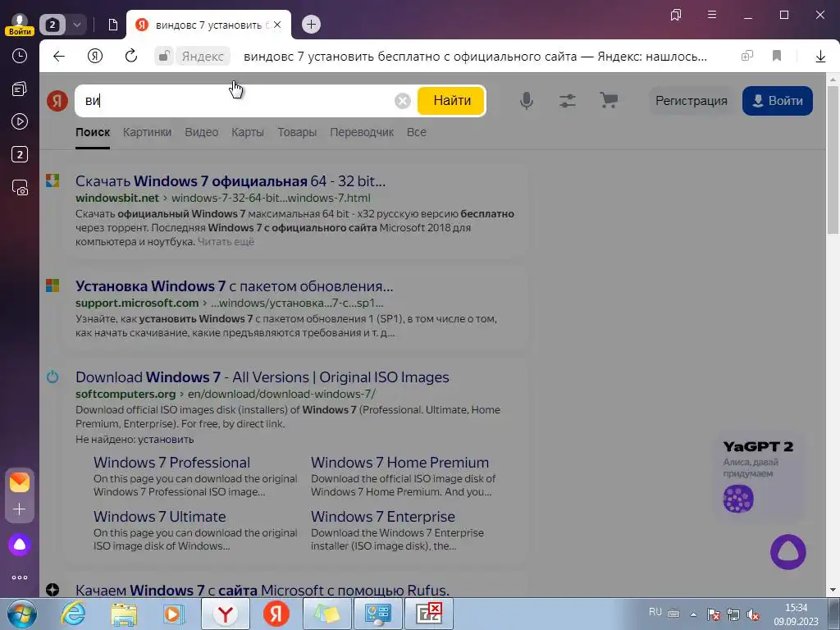This screenshot has height=630, width=840.
Task: Open a new tab with plus button
Action: click(311, 24)
